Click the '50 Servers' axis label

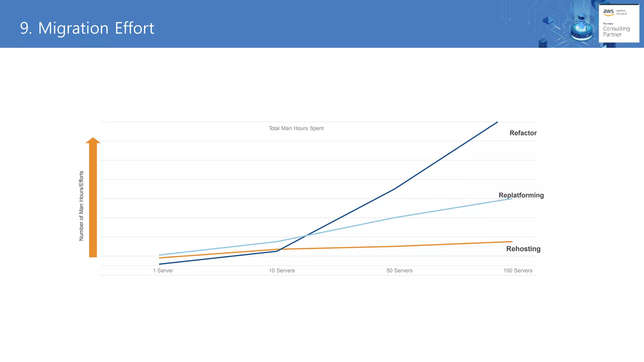(x=399, y=271)
